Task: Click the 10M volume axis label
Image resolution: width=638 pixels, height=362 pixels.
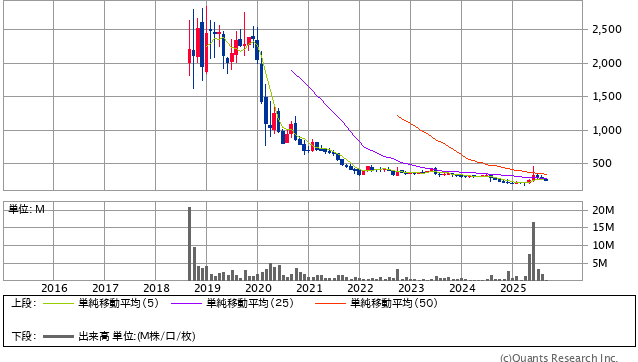Action: [x=603, y=245]
